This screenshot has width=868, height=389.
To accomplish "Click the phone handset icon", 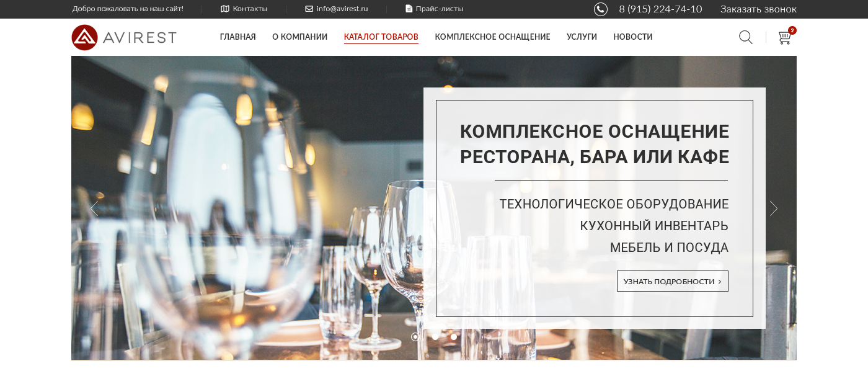I will [601, 9].
